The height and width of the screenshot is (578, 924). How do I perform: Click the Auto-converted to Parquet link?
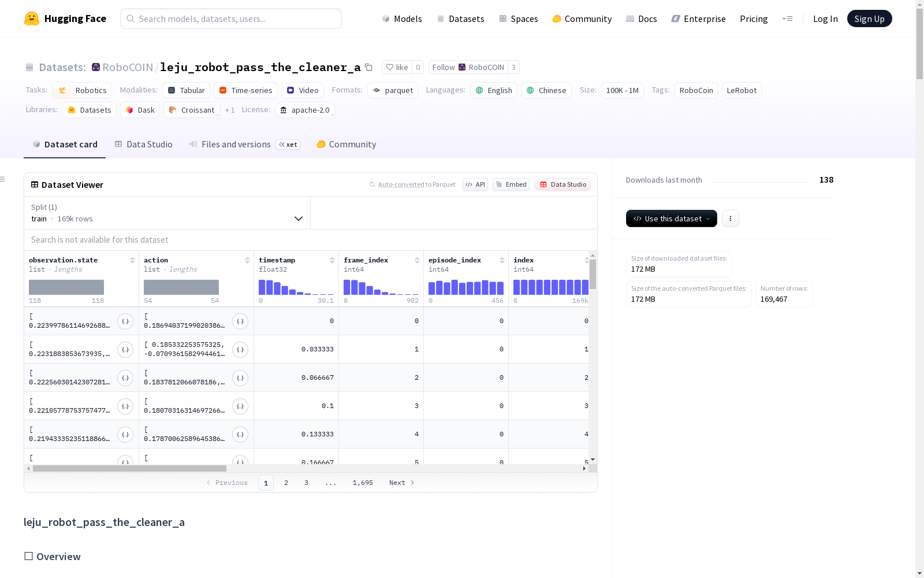pos(412,184)
